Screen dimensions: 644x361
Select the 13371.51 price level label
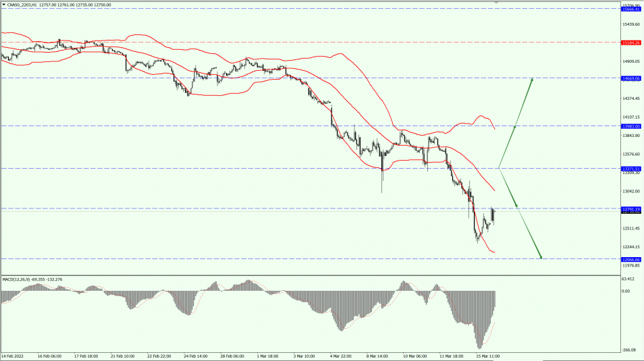click(630, 169)
